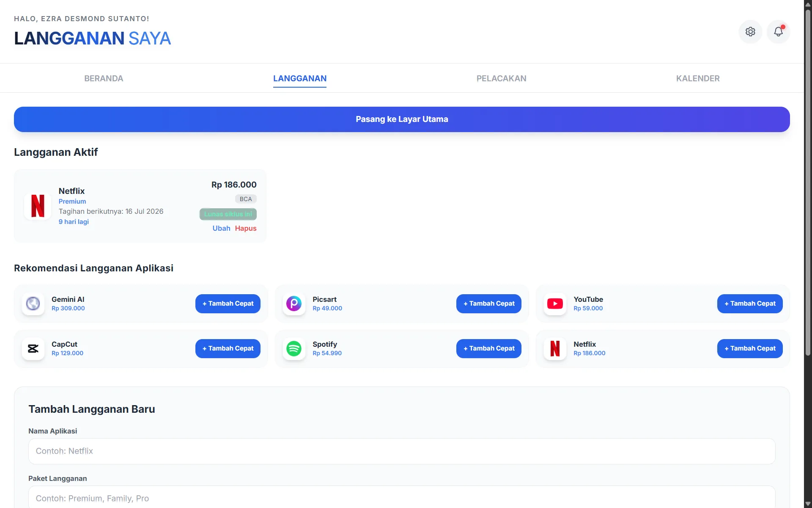Open notifications via the bell icon
This screenshot has width=812, height=508.
pos(778,32)
